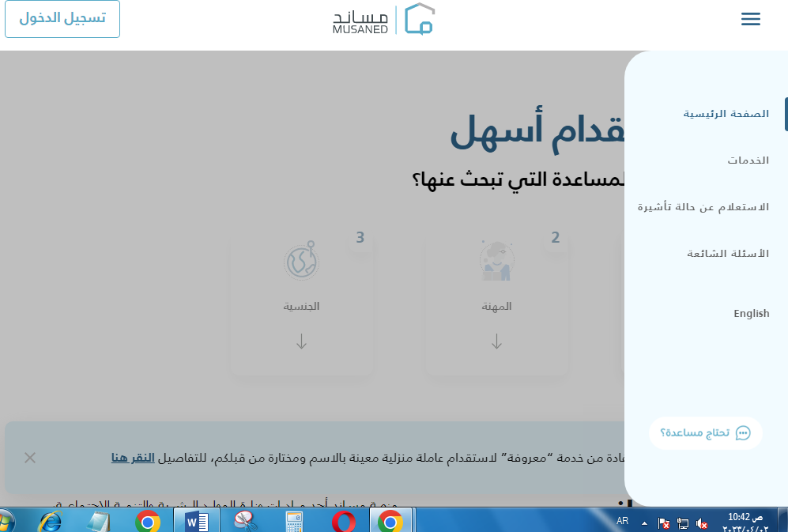Launch Microsoft Word from taskbar
This screenshot has height=532, width=788.
[x=196, y=521]
